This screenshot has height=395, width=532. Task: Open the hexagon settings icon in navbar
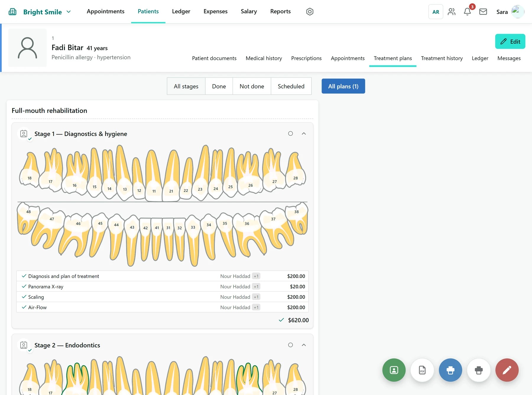pos(310,12)
